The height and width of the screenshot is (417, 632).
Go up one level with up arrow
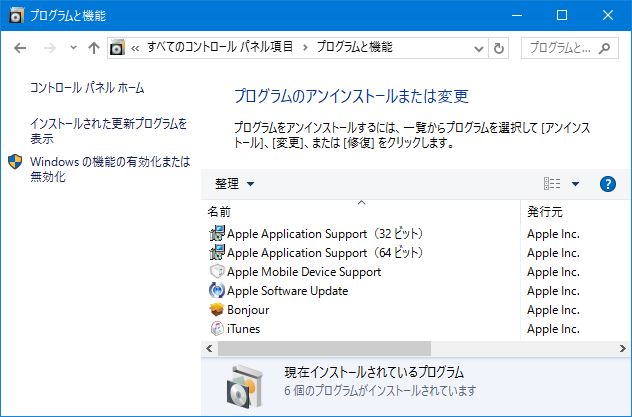94,48
